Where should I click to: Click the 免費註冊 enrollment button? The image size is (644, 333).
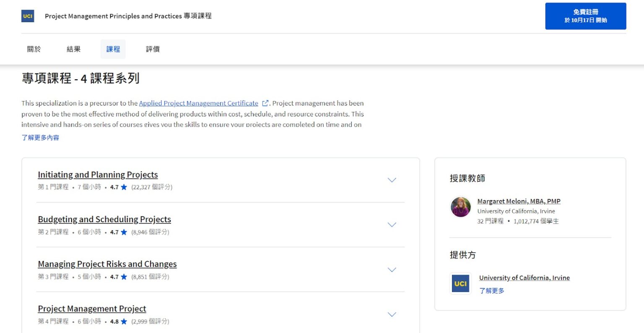click(585, 16)
